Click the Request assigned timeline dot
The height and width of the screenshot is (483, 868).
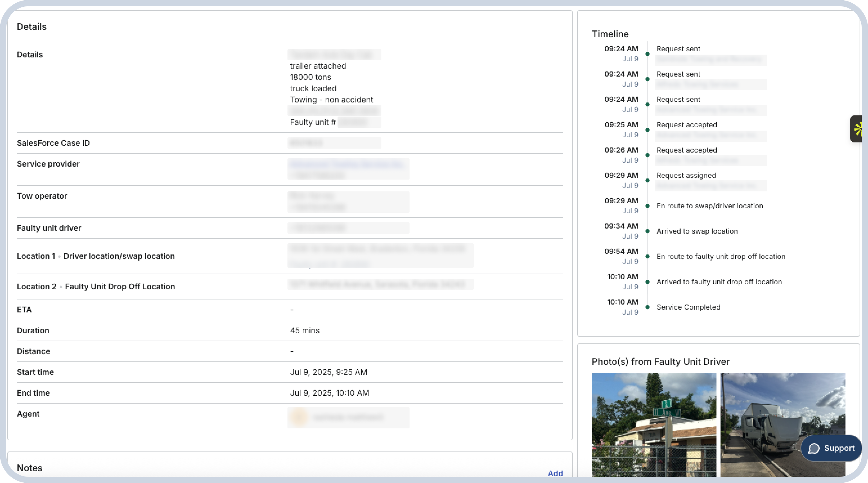[647, 180]
